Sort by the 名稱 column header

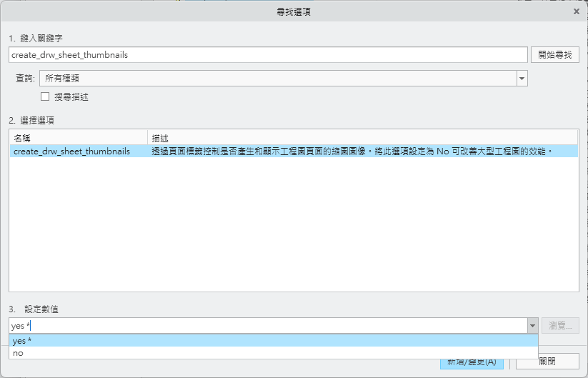pos(77,137)
